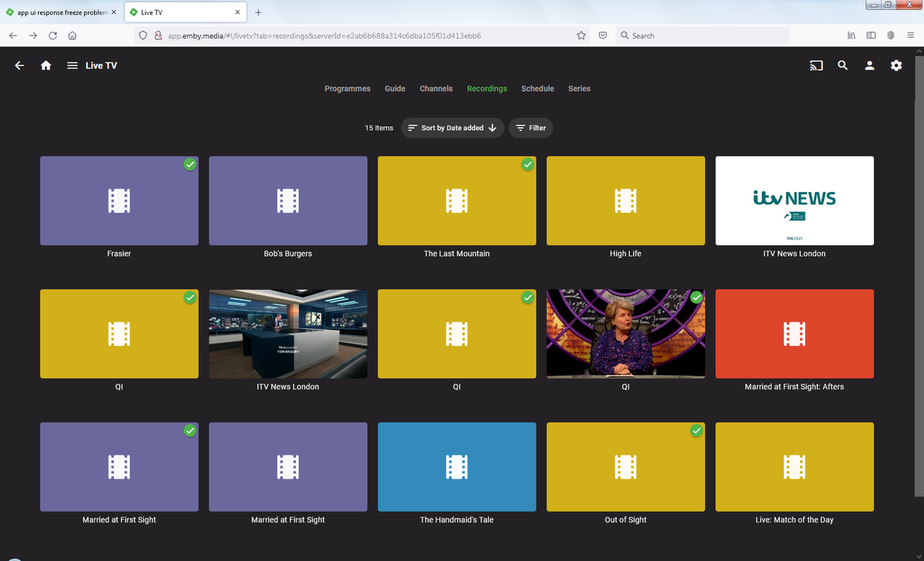Screen dimensions: 924x561
Task: Toggle the watched checkmark on Out of Sight
Action: tap(696, 431)
